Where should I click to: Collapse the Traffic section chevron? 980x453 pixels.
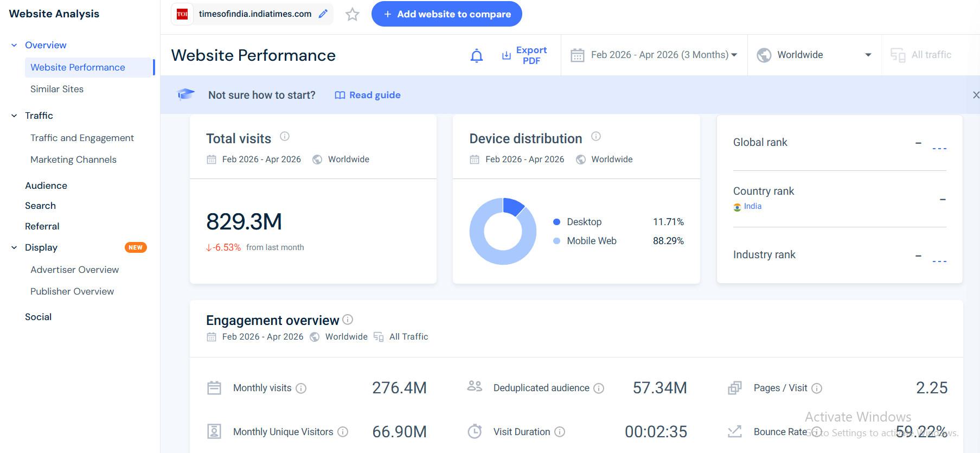[14, 116]
